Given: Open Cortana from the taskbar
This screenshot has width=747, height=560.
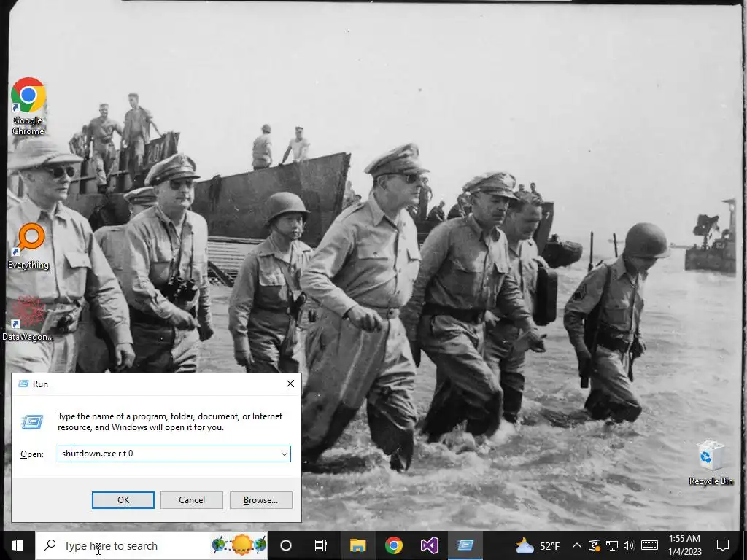Looking at the screenshot, I should 286,545.
